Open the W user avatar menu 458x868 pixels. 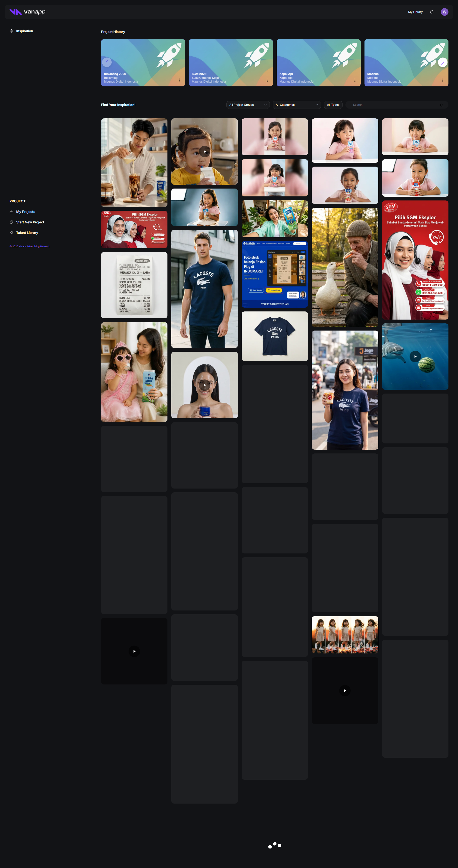click(x=444, y=12)
